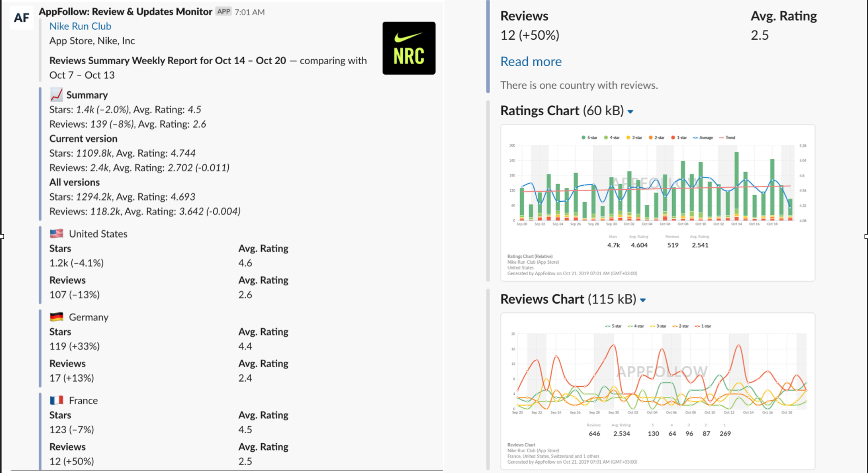Click the United States flag icon
The image size is (868, 473).
[56, 233]
